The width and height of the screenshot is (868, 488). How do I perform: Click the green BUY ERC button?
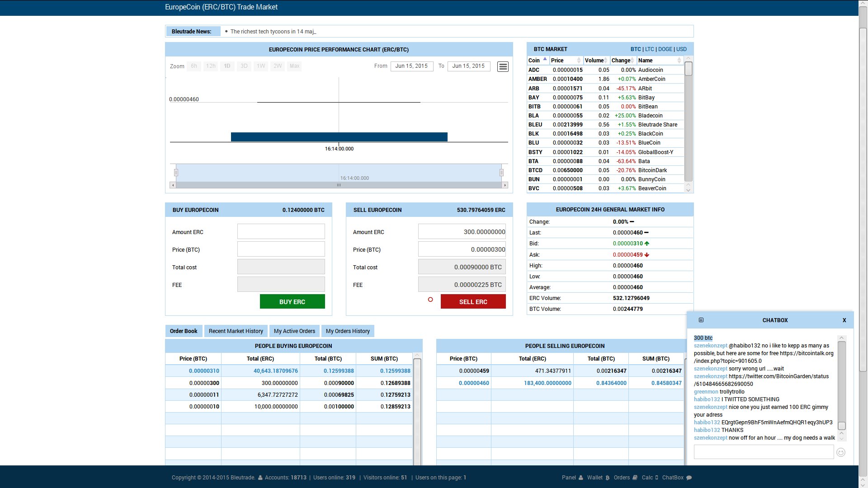coord(292,301)
